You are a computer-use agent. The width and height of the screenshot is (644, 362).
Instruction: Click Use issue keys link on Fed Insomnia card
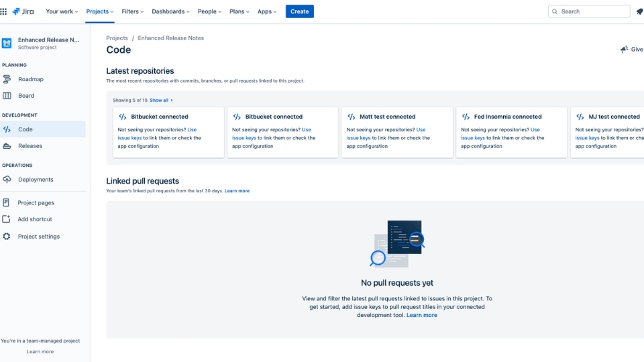coord(500,134)
